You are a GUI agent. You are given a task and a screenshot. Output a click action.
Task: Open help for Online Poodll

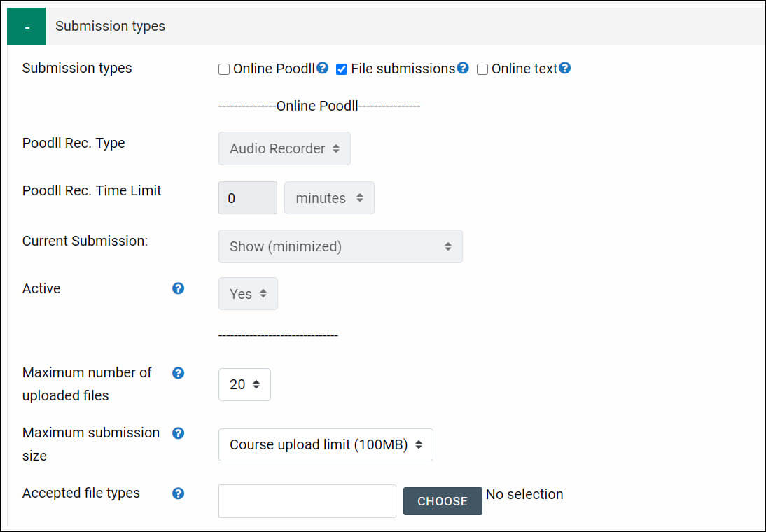(322, 68)
